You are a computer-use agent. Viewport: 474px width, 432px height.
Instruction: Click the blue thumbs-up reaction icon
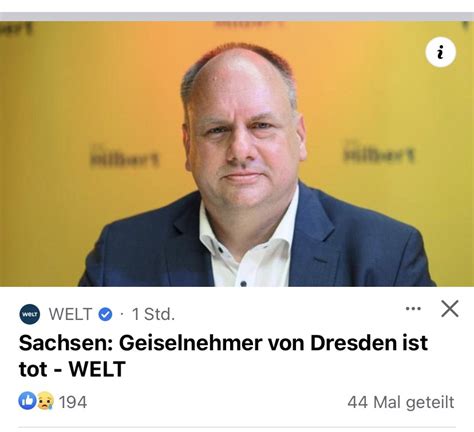tap(27, 400)
